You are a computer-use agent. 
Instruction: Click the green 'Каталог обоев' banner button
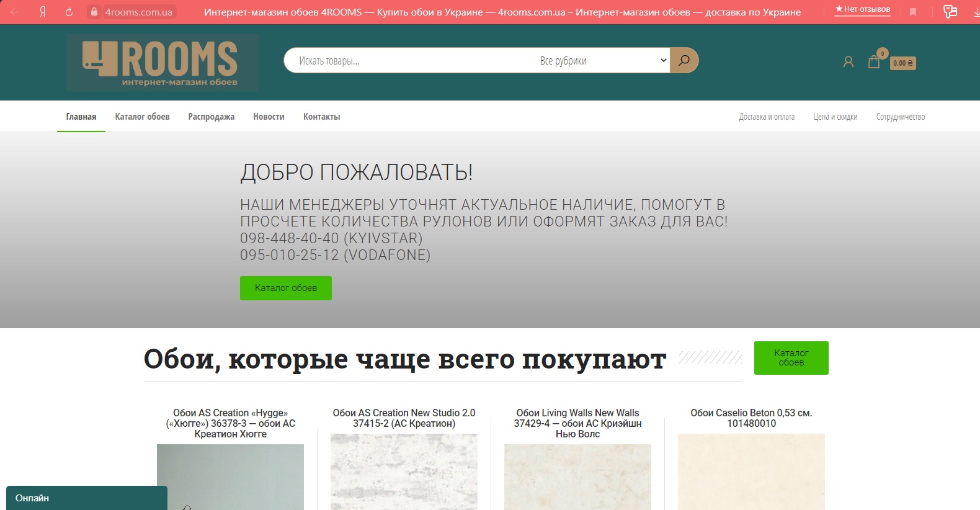(x=286, y=288)
